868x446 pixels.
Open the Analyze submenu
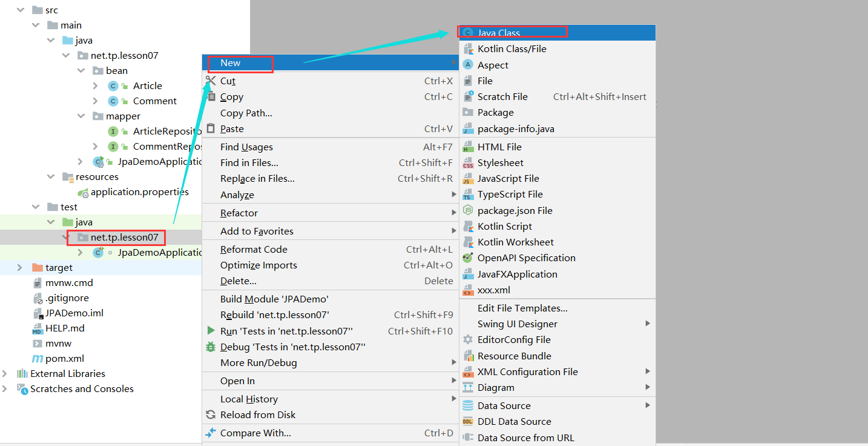pos(330,195)
